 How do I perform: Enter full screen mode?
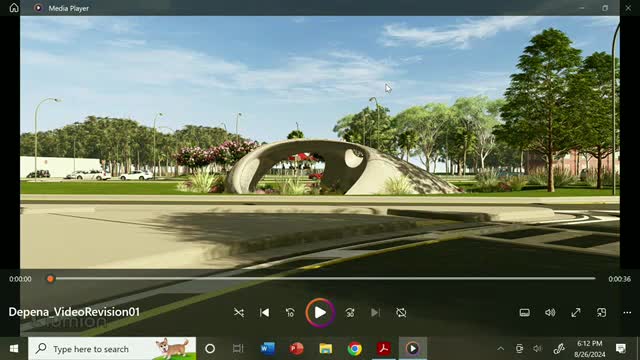coord(576,313)
